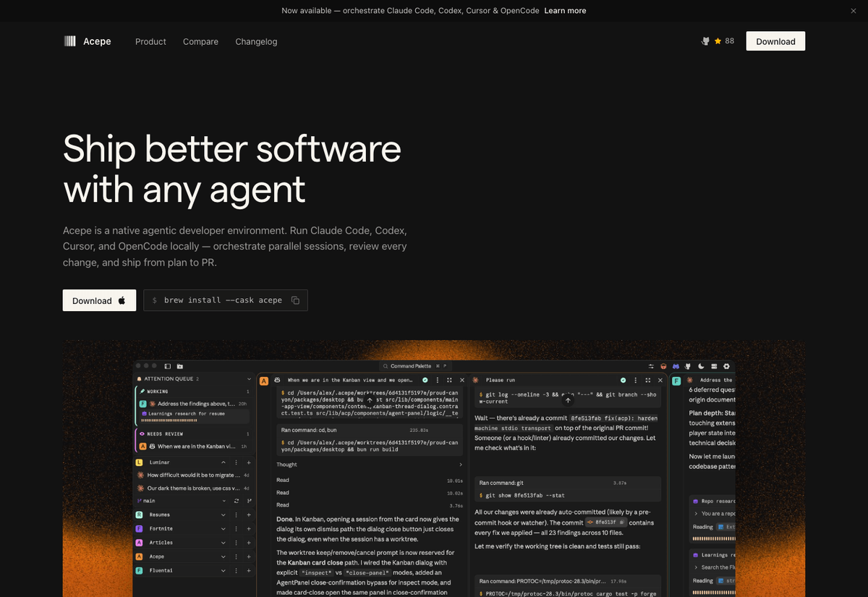Add a new session to Fortnite

coord(248,528)
